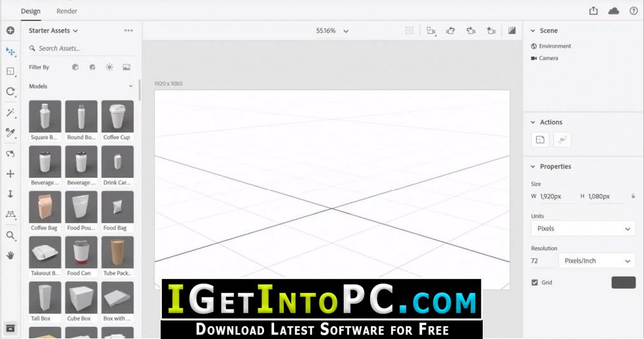Select the Hand pan tool

[10, 255]
